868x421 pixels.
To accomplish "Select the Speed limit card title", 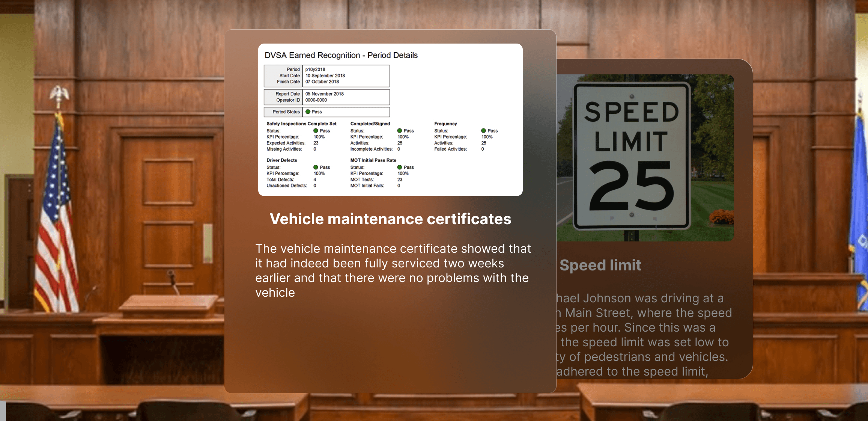I will point(600,265).
